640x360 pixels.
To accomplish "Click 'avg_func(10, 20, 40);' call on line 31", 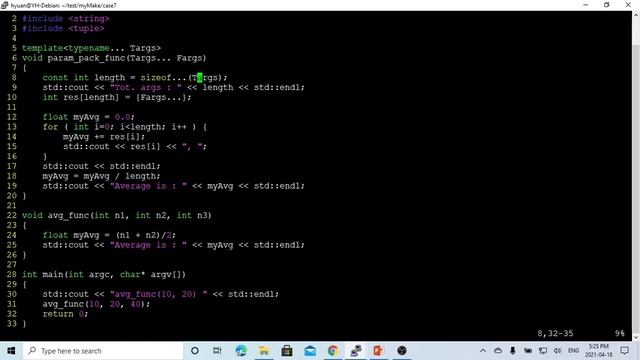I will coord(96,304).
